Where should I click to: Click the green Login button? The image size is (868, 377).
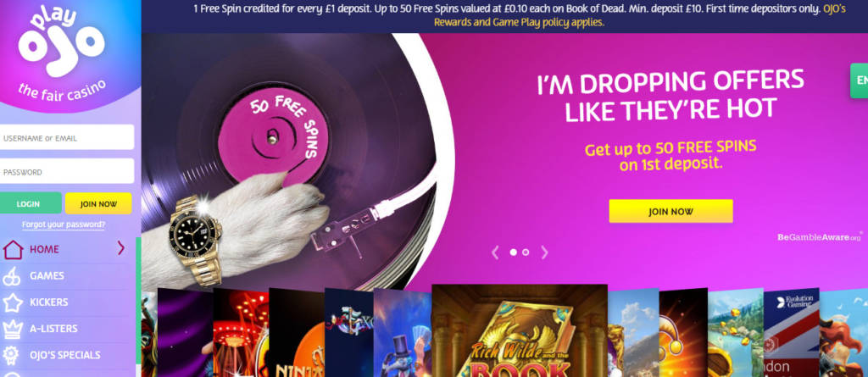29,203
